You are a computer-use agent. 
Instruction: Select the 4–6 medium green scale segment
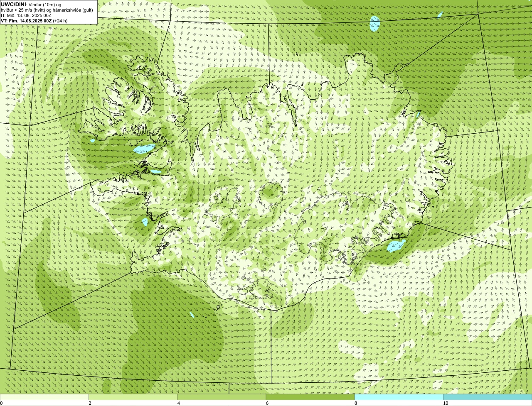click(222, 397)
